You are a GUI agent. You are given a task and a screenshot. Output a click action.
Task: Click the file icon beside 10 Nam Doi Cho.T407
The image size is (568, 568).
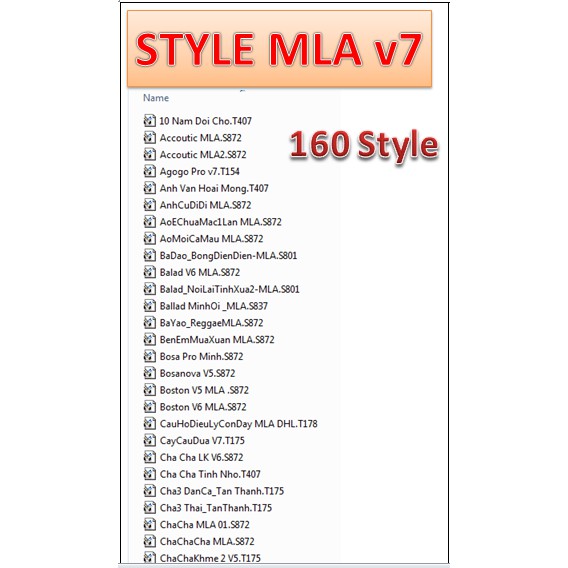click(150, 120)
